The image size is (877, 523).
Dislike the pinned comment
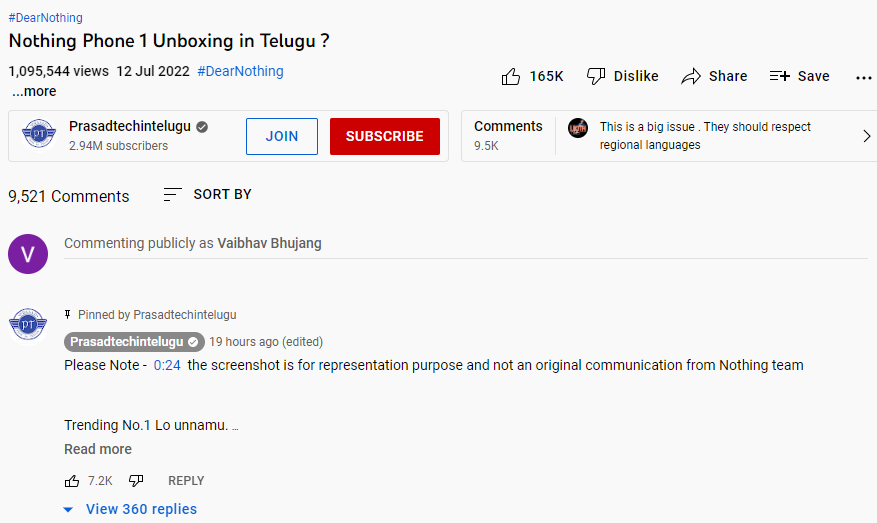tap(136, 481)
